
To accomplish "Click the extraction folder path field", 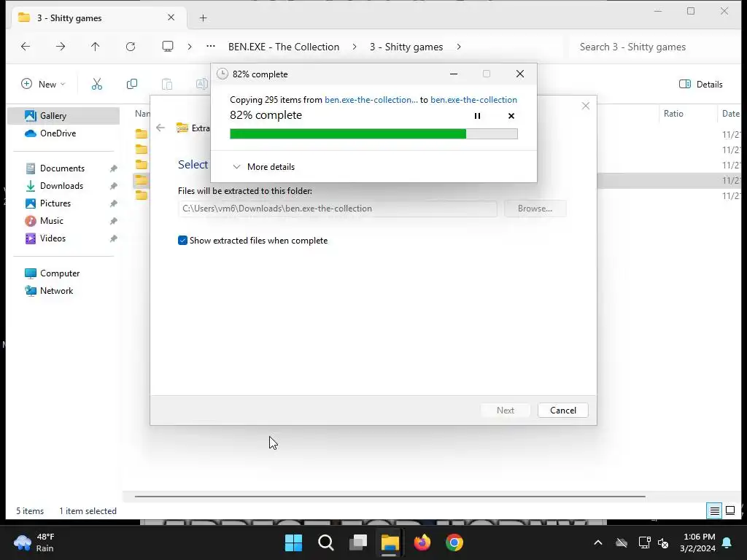I will tap(337, 209).
